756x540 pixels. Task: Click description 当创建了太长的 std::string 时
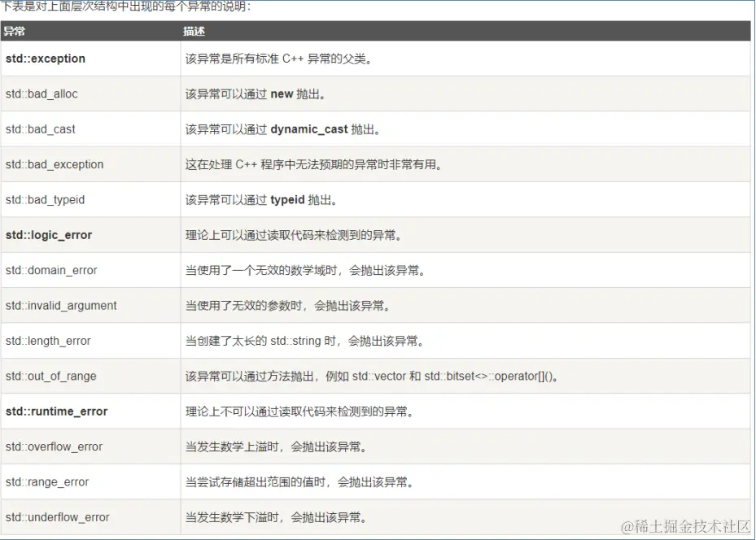click(x=305, y=341)
